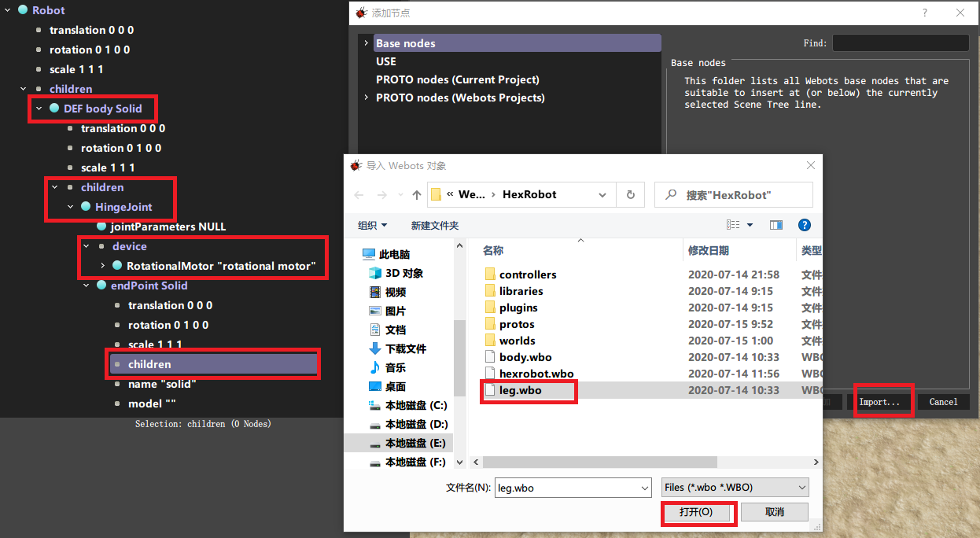Collapse the DEF body Solid node
980x538 pixels.
coord(38,109)
